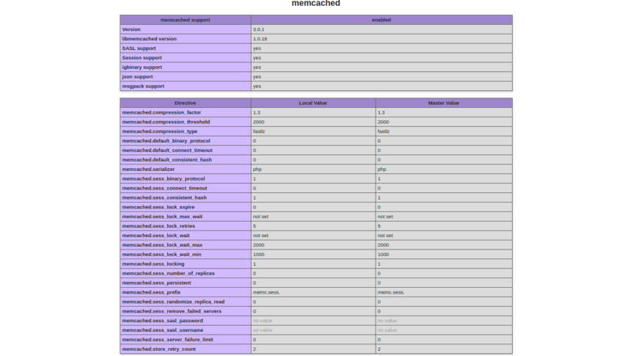Click the memcached.store_retry_count directive name
This screenshot has width=644, height=356.
pos(158,349)
